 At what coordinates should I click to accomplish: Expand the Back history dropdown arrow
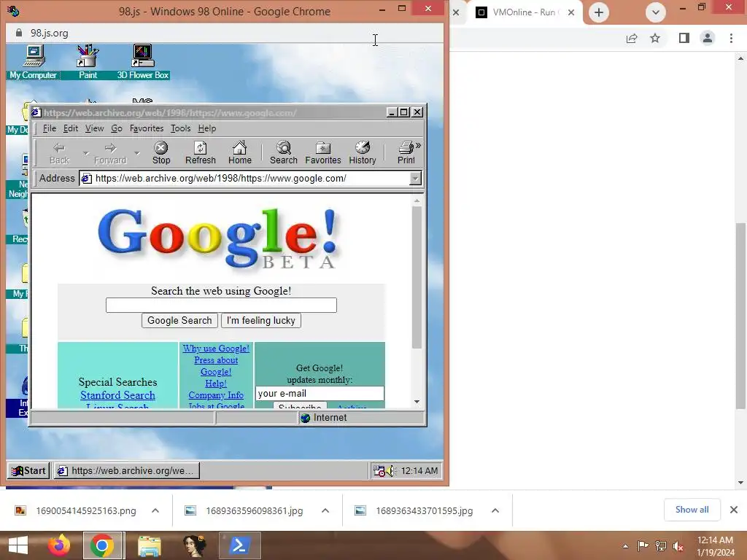click(86, 153)
